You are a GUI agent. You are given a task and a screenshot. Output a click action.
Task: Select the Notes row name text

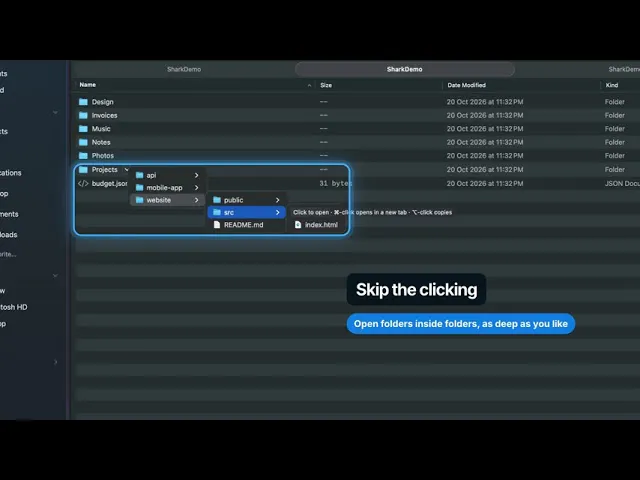(x=101, y=142)
